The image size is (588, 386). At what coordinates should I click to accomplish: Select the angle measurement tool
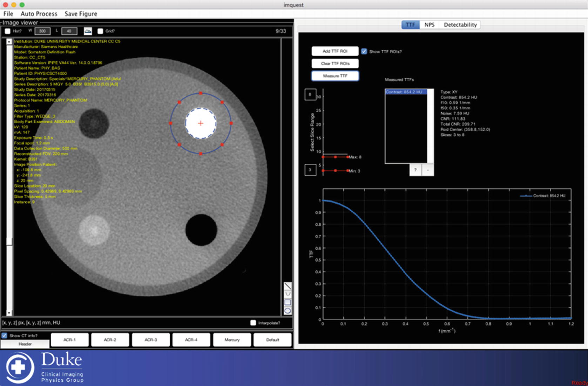(287, 294)
